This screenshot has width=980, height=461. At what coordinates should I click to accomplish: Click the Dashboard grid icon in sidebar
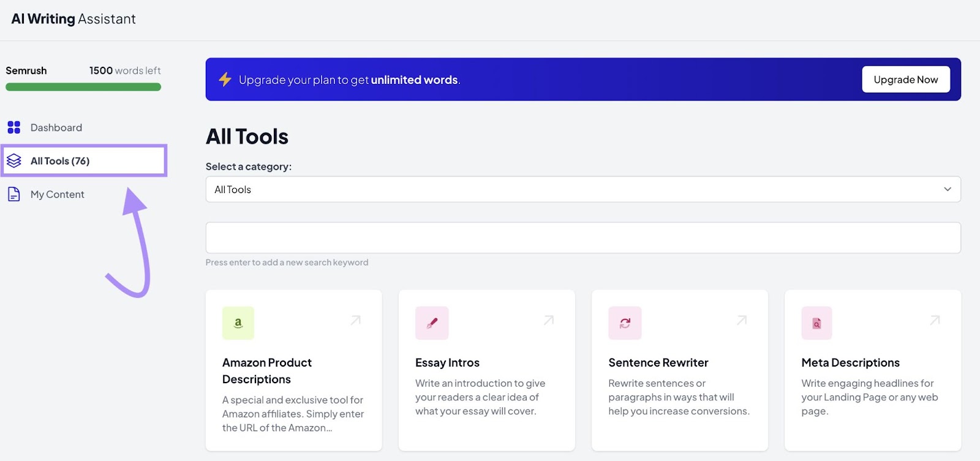tap(15, 128)
